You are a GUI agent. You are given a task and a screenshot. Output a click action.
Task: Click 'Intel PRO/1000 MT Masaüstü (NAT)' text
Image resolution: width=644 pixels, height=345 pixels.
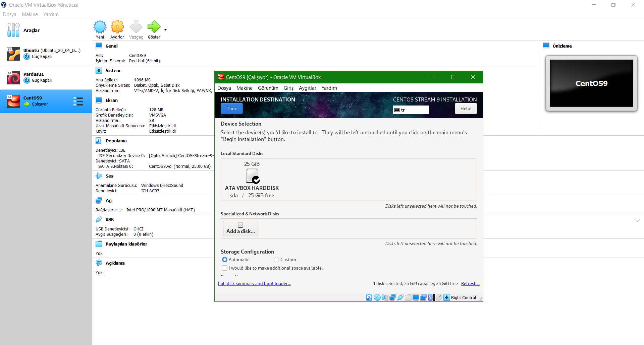coord(161,210)
